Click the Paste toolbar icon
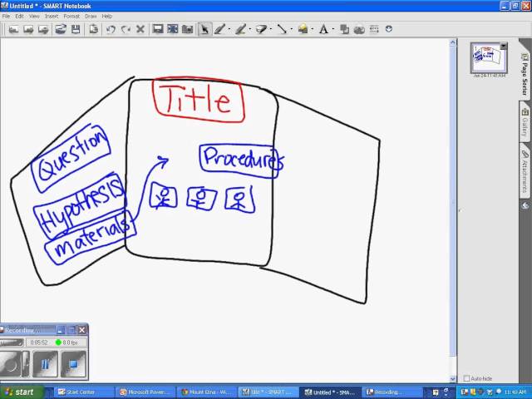 click(93, 30)
